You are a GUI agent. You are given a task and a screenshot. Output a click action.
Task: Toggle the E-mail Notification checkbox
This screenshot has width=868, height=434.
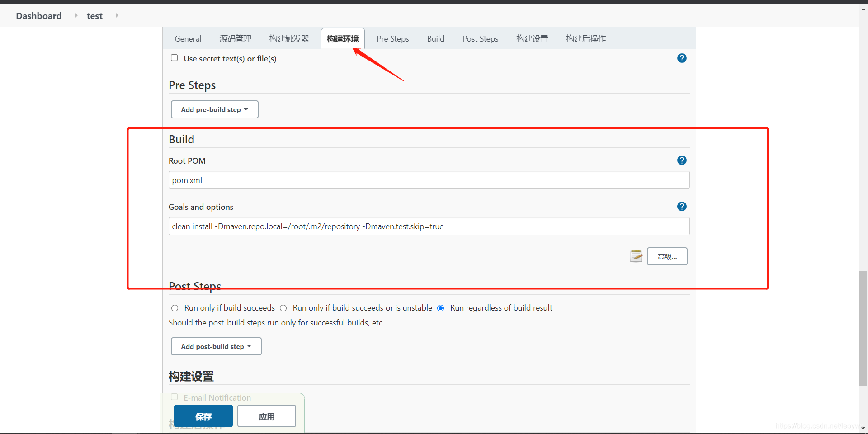[x=174, y=397]
